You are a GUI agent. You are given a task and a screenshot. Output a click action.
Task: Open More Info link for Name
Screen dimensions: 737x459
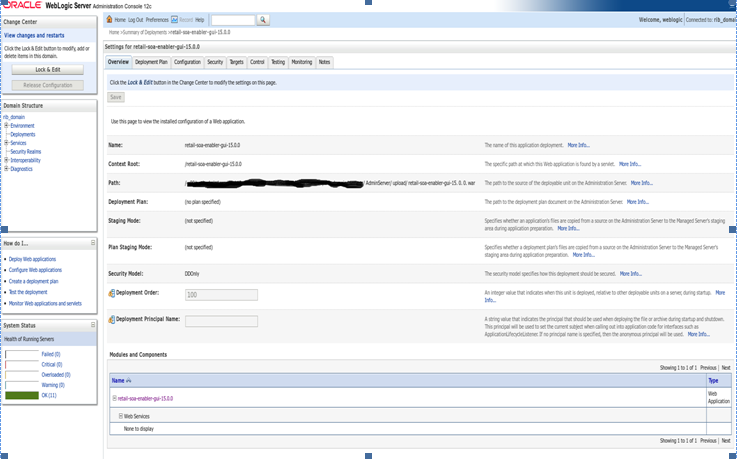578,145
